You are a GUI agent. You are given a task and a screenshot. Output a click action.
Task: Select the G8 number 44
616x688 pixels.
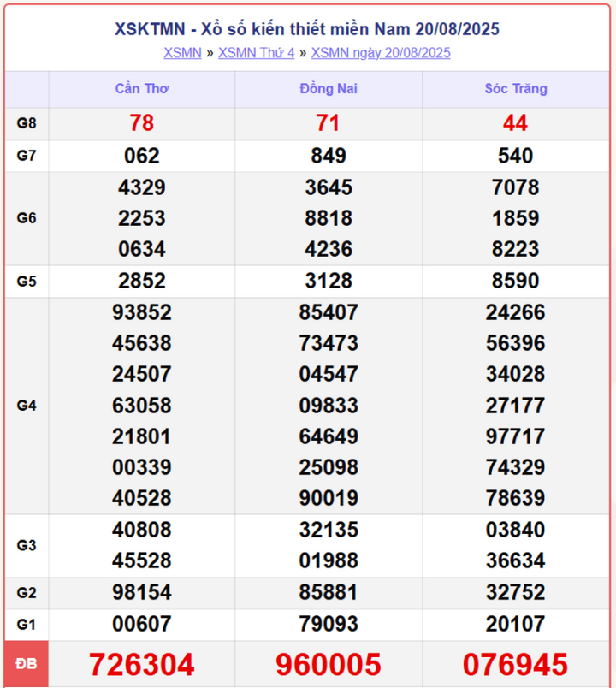point(515,123)
